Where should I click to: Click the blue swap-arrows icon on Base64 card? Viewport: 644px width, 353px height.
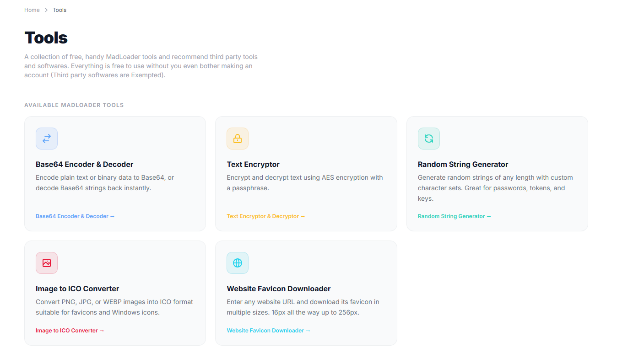(x=46, y=138)
